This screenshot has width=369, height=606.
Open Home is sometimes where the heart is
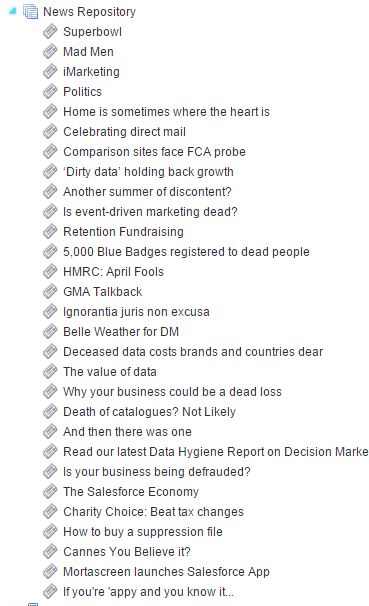pos(166,112)
